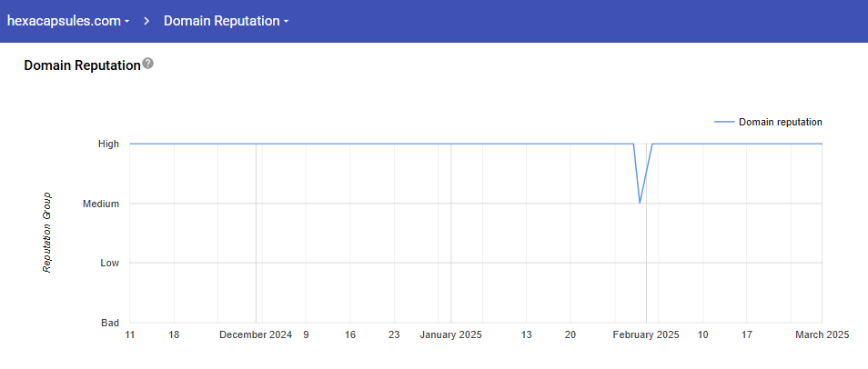Click the 'Medium' y-axis label
Screen dimensions: 868x369
click(x=101, y=204)
